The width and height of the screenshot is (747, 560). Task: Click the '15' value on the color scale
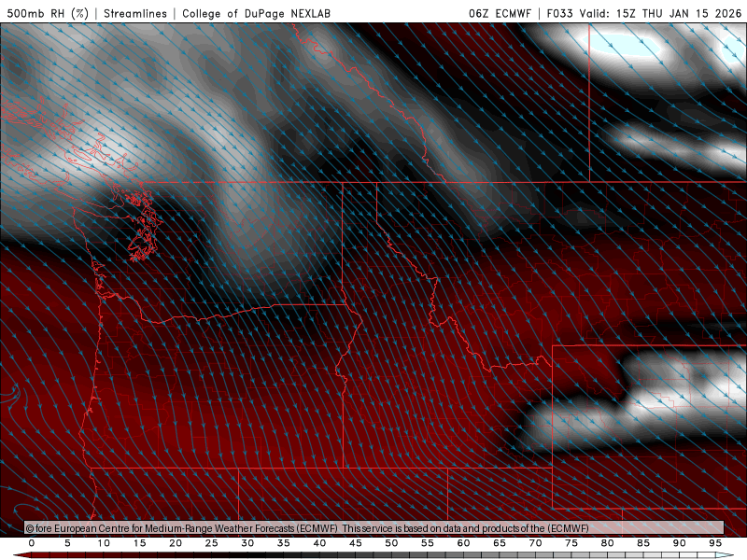[139, 543]
